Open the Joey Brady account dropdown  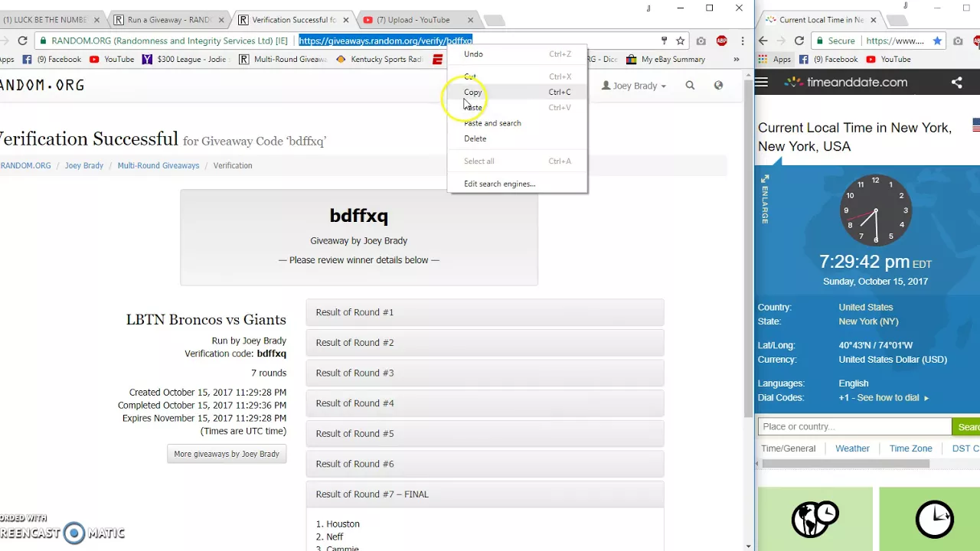[634, 86]
